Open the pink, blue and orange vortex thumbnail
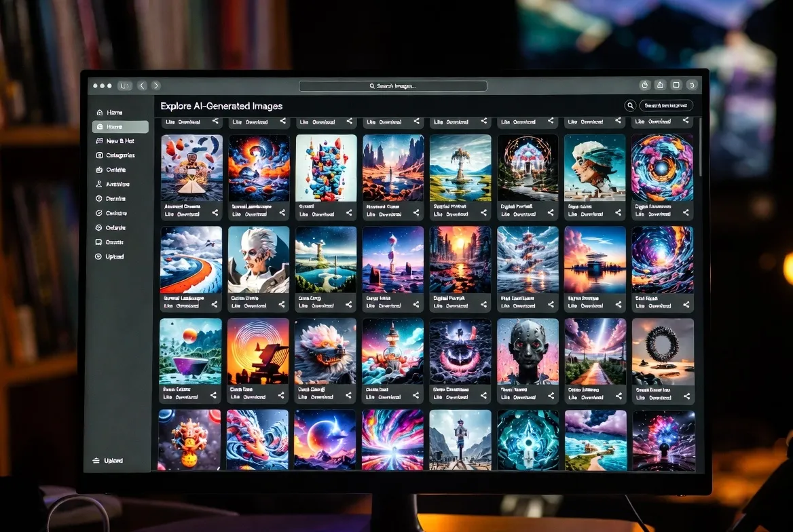This screenshot has height=532, width=793. coord(662,168)
